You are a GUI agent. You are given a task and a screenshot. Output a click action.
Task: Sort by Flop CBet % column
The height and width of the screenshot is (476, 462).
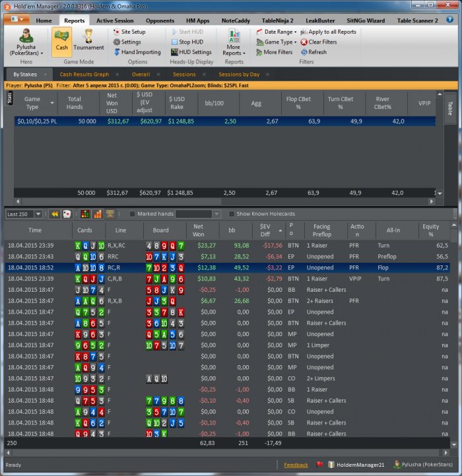(x=298, y=103)
